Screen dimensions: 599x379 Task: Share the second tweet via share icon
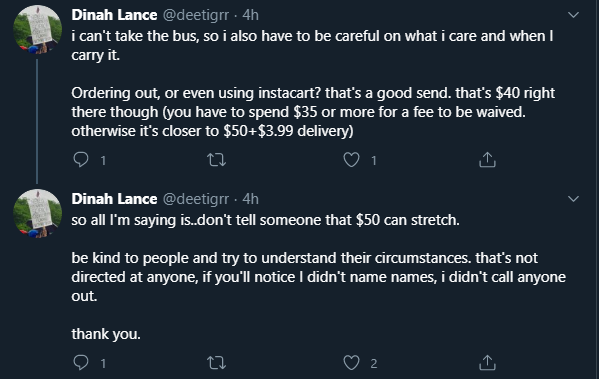coord(487,362)
